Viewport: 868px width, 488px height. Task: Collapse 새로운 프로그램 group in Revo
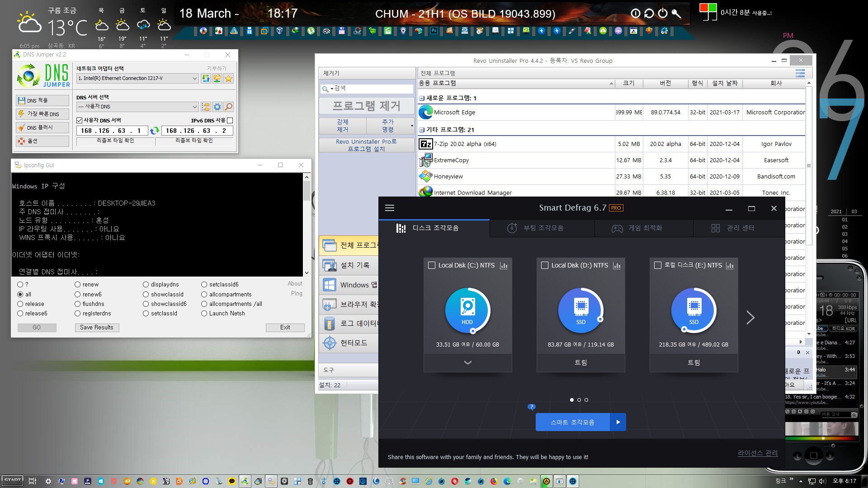point(421,98)
